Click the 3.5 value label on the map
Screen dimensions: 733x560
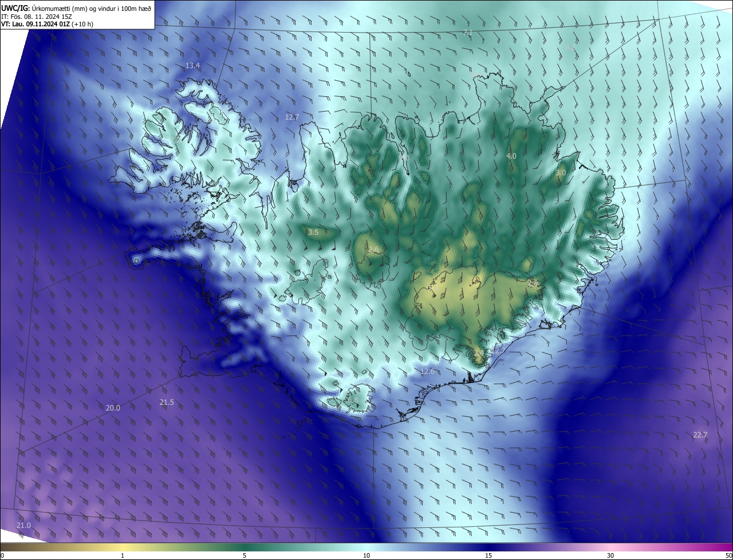(313, 232)
